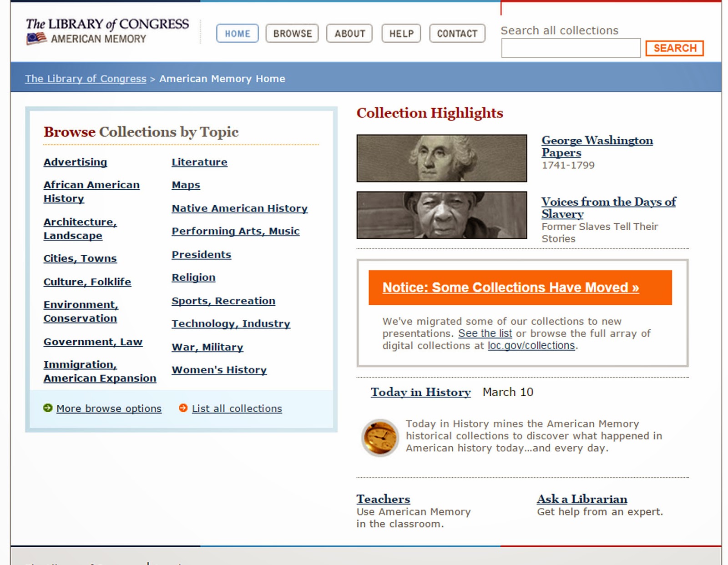Open the BROWSE navigation tab

click(x=292, y=33)
